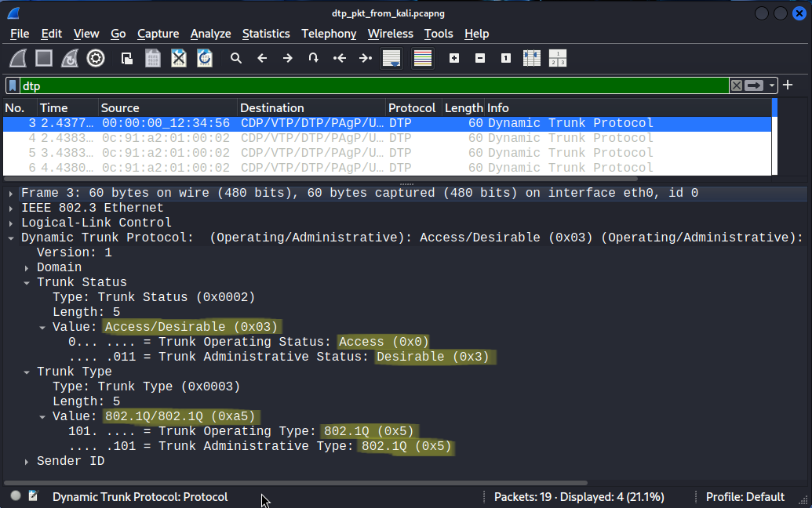The image size is (812, 508).
Task: Expand the Sender ID field
Action: pos(27,462)
